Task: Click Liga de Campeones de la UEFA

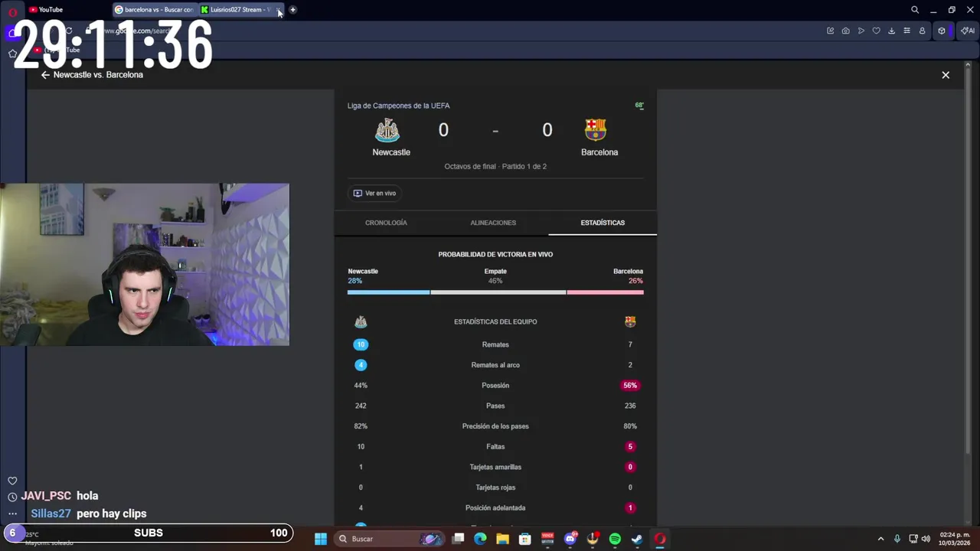Action: 399,106
